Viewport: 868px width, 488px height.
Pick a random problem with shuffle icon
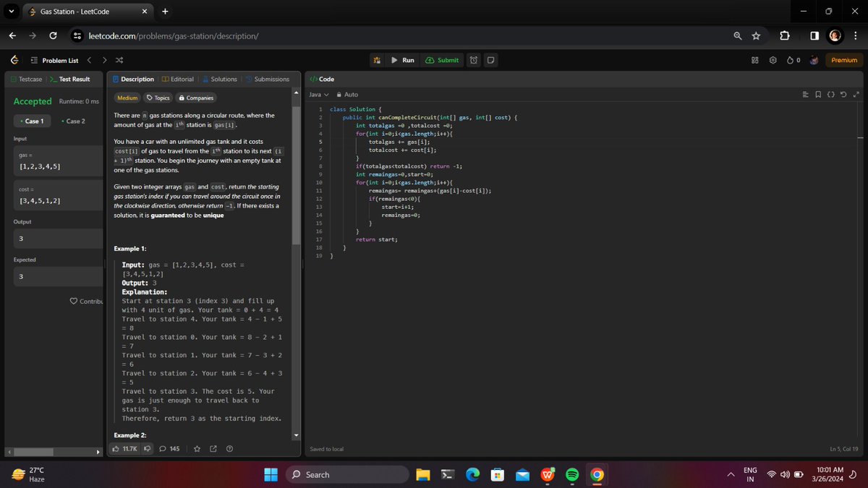(x=120, y=60)
